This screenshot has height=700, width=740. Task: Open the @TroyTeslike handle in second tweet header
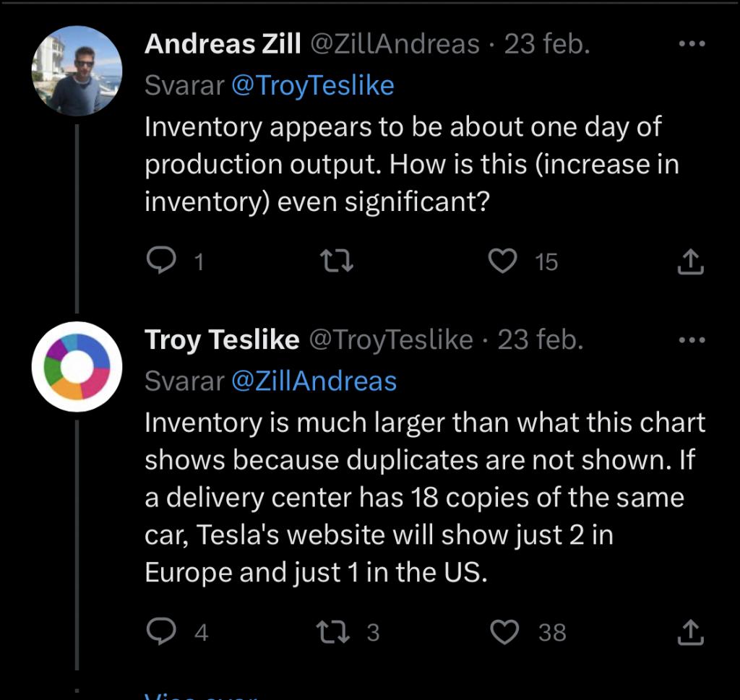tap(391, 340)
